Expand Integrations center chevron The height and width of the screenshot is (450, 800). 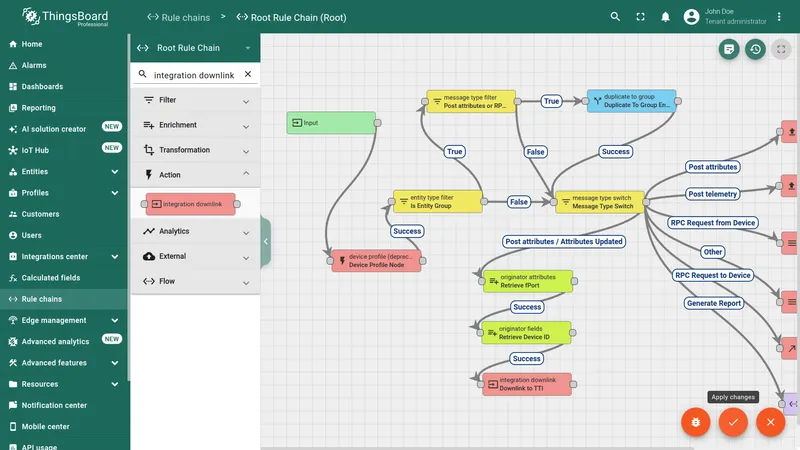114,257
